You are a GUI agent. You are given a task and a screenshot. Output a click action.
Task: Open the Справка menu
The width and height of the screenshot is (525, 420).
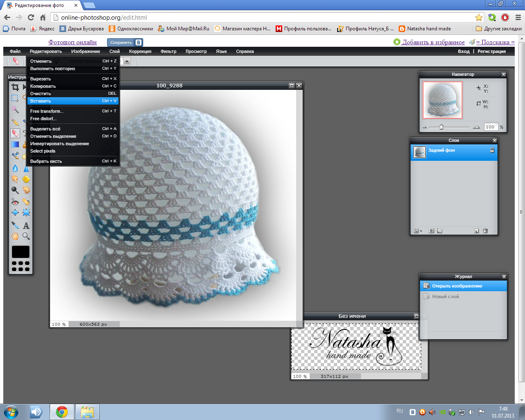245,51
